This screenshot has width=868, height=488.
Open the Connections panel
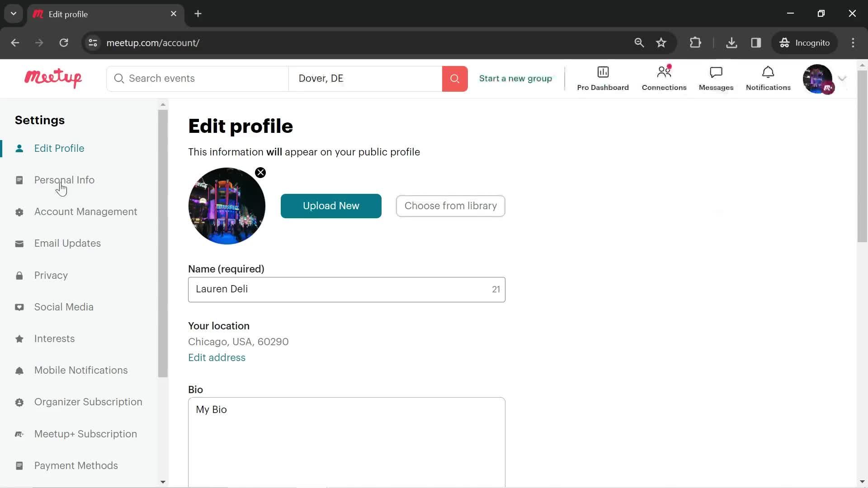(664, 78)
